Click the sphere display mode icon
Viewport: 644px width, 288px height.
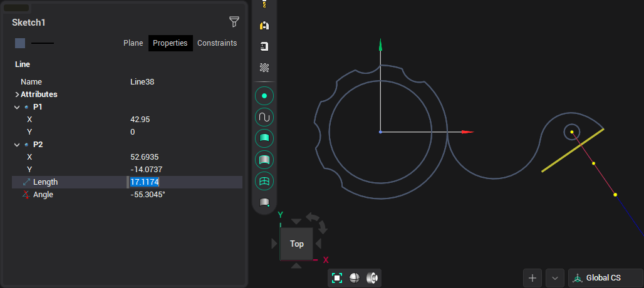tap(354, 278)
